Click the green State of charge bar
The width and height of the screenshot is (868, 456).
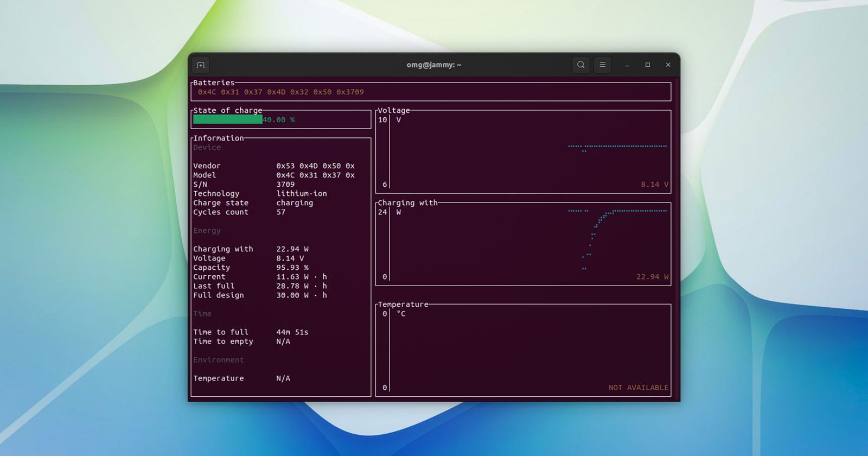pyautogui.click(x=227, y=119)
